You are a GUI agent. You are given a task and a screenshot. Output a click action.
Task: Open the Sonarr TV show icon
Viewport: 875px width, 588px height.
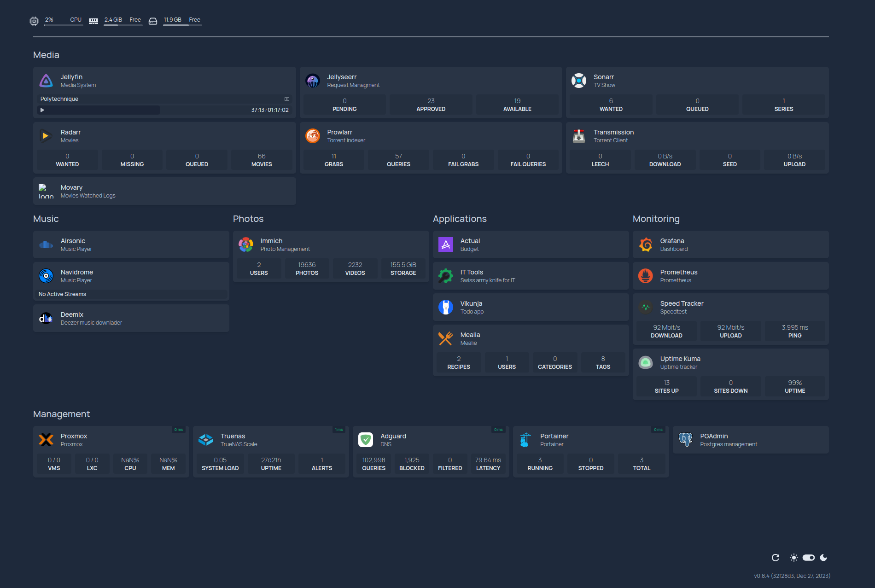(x=579, y=81)
